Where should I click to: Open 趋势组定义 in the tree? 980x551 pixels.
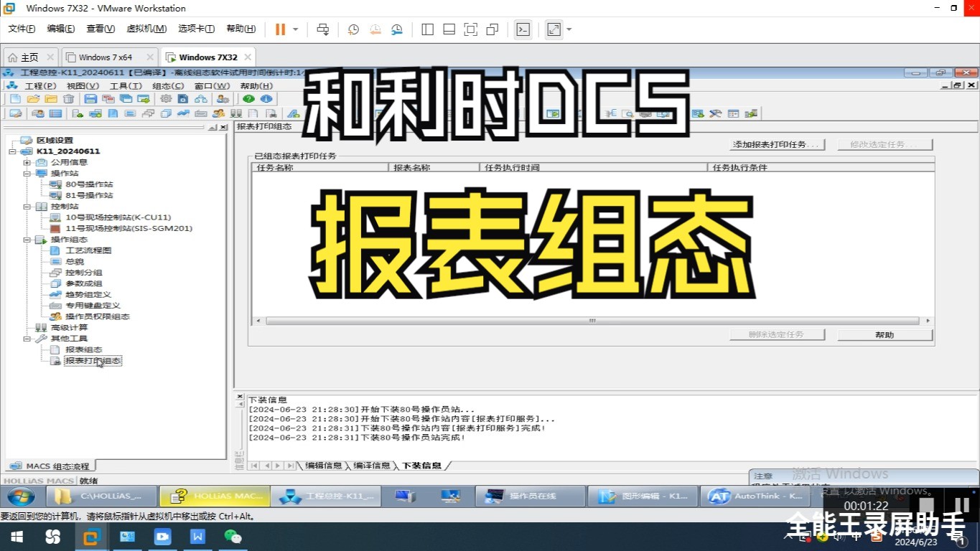pos(88,295)
